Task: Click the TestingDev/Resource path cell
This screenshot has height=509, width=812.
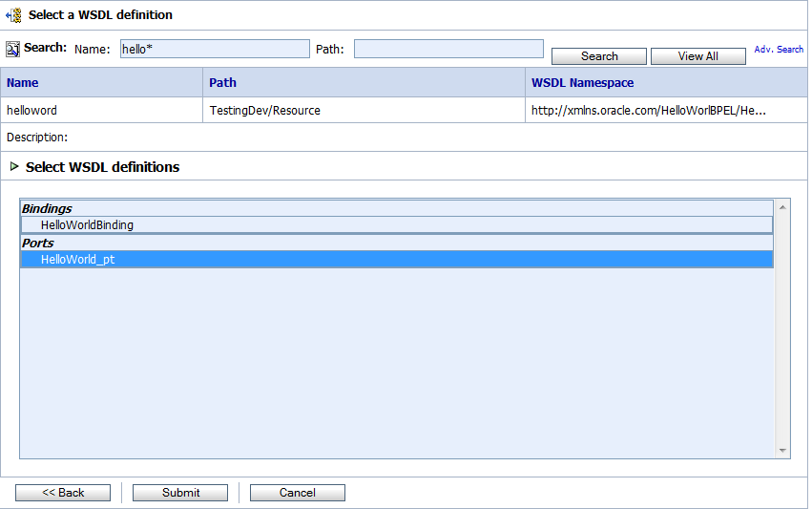Action: [x=264, y=111]
